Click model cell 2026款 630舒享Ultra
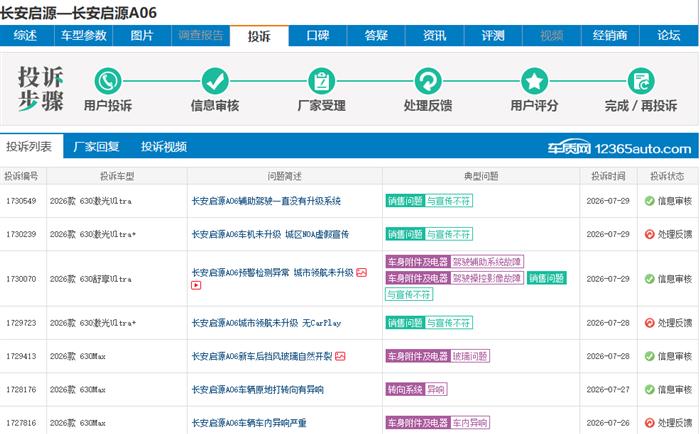Viewport: 700px width, 434px height. [91, 279]
